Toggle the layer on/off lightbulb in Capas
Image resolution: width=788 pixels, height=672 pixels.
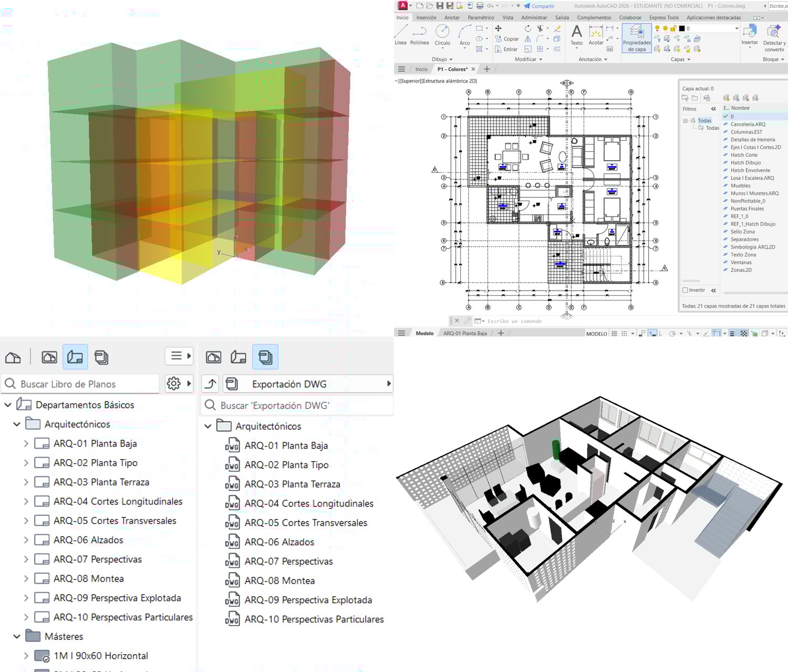tap(657, 28)
